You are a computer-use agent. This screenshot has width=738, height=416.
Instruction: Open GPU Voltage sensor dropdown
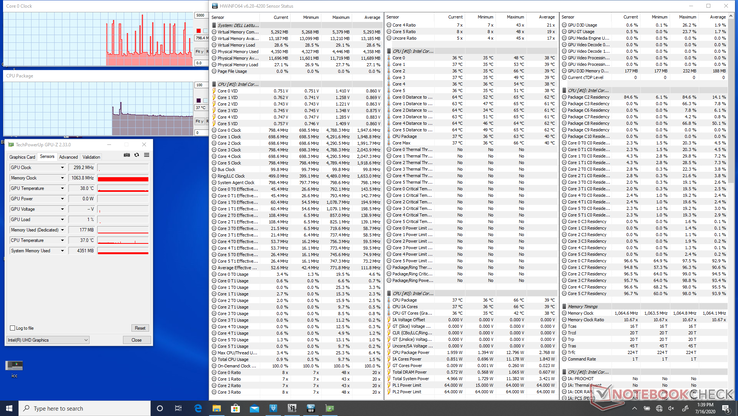62,209
